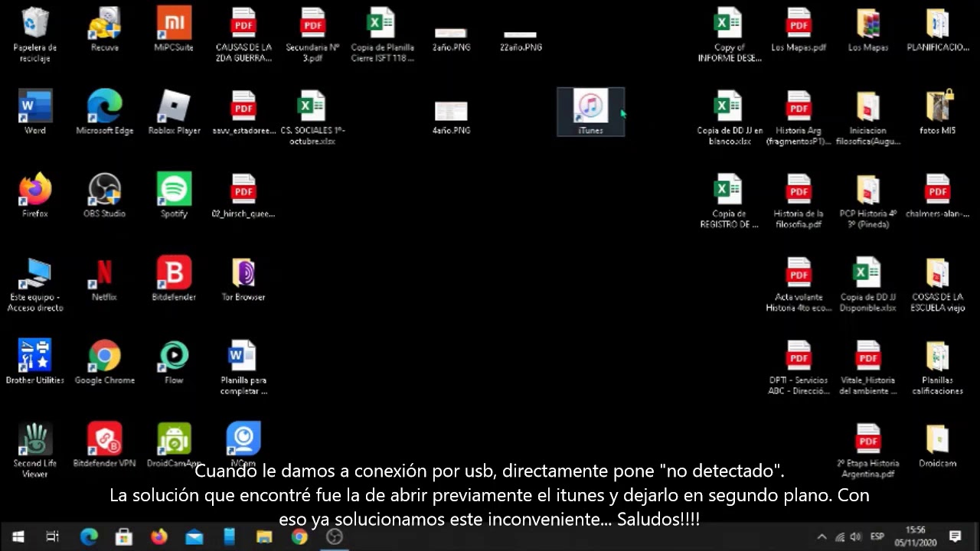Open the 02_hirsch_quee PDF file
This screenshot has height=551, width=980.
point(243,195)
